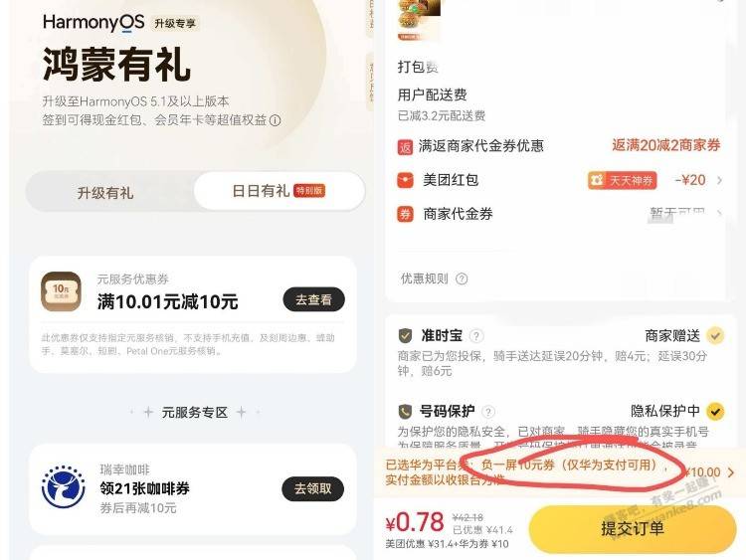Open info icon beside 超值权益 description
The width and height of the screenshot is (746, 560).
click(x=275, y=120)
